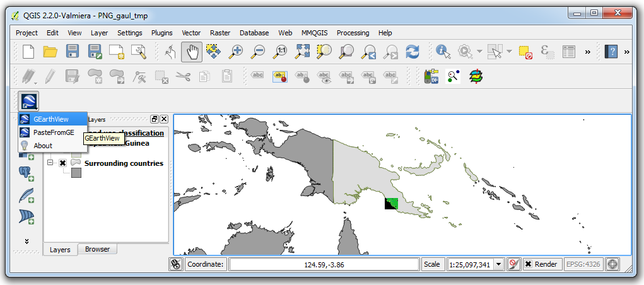The width and height of the screenshot is (644, 285).
Task: Open the spatial query plugin icon
Action: pos(454,76)
